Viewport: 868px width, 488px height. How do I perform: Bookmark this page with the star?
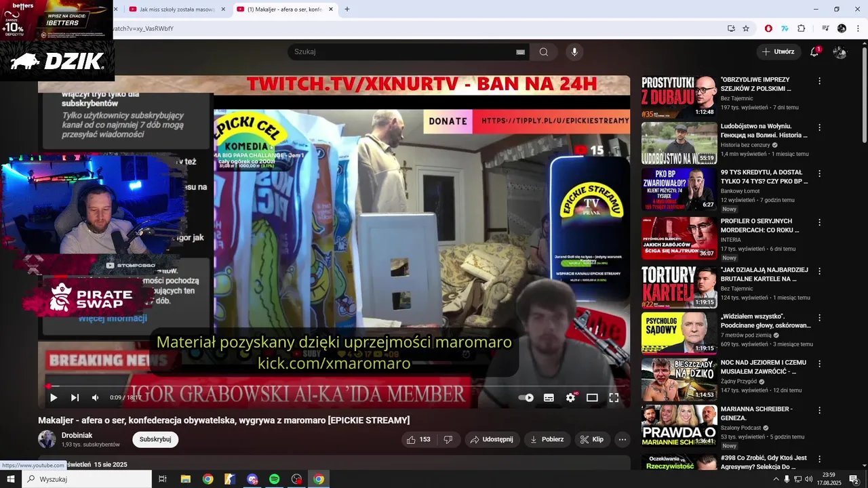pyautogui.click(x=746, y=28)
